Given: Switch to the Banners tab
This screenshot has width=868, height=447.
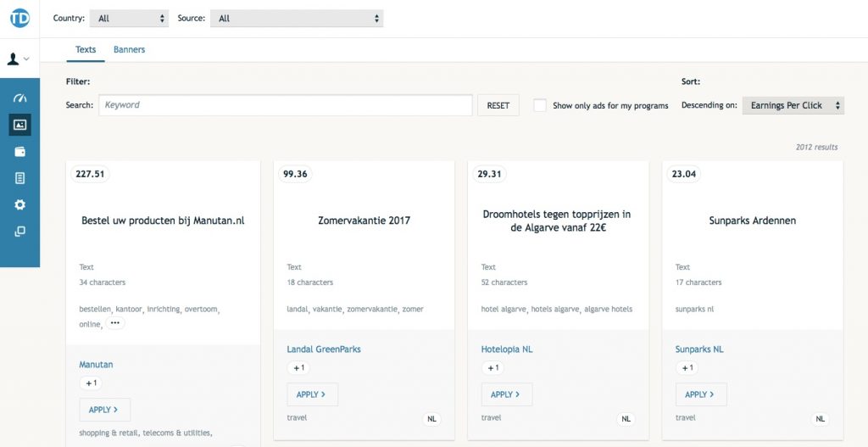Looking at the screenshot, I should coord(129,49).
